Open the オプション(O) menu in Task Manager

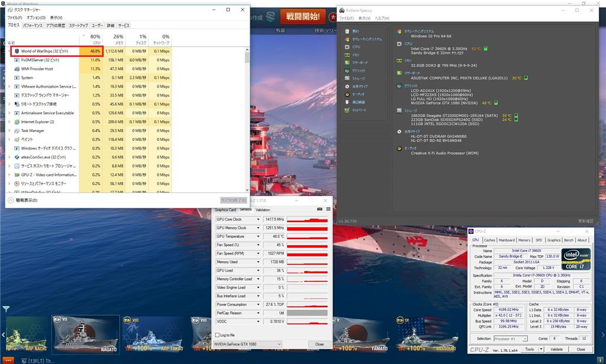(36, 18)
